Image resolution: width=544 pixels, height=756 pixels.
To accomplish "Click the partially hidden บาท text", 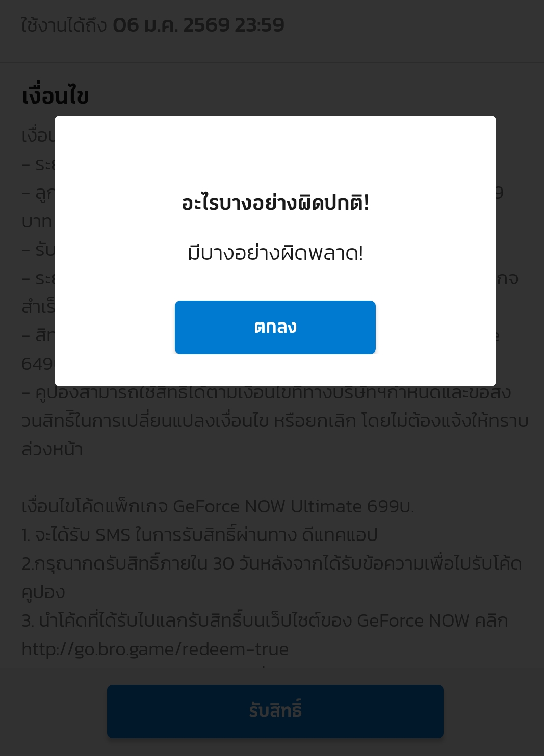I will 37,221.
